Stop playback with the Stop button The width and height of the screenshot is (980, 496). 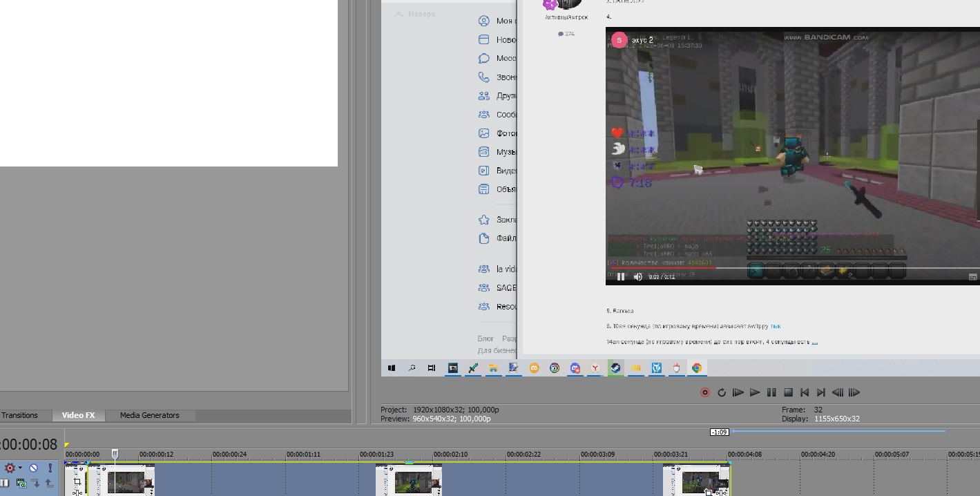(x=788, y=392)
